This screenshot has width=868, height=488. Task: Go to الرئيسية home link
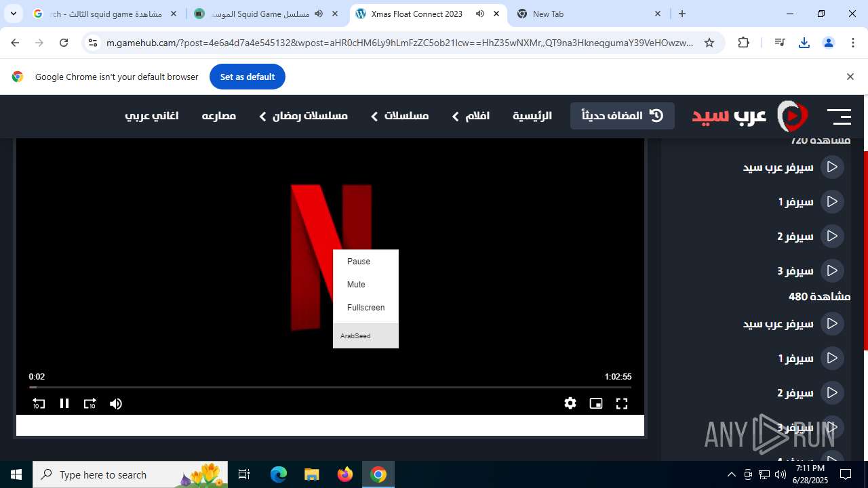point(532,116)
